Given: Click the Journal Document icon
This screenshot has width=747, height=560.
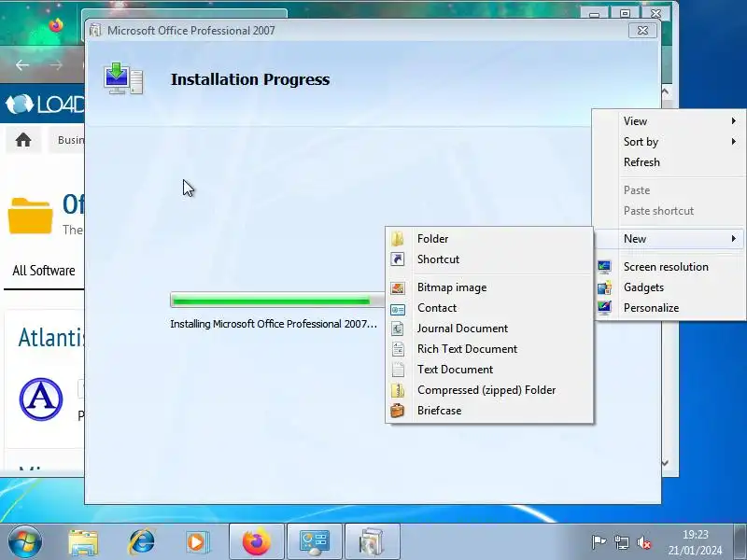Looking at the screenshot, I should [398, 329].
